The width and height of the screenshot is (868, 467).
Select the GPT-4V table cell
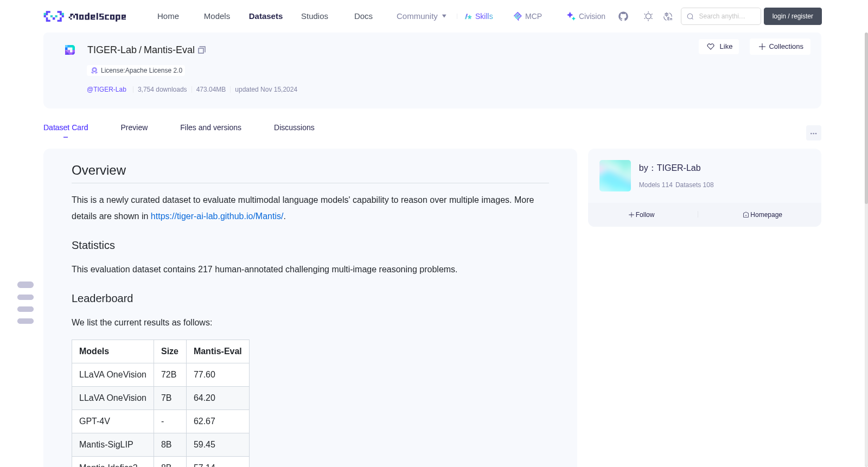coord(113,421)
